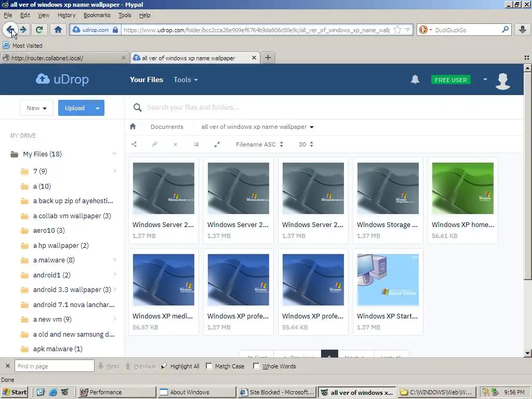Launch Internet Explorer from the quick launch
Screen dimensions: 532x399
52,392
